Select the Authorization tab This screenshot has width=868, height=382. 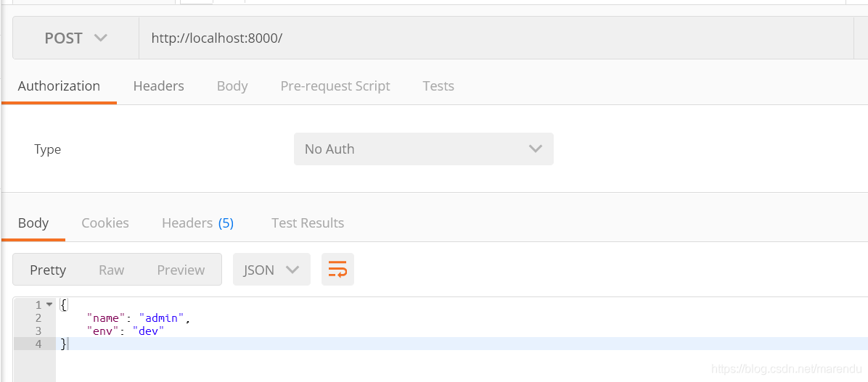click(x=60, y=86)
